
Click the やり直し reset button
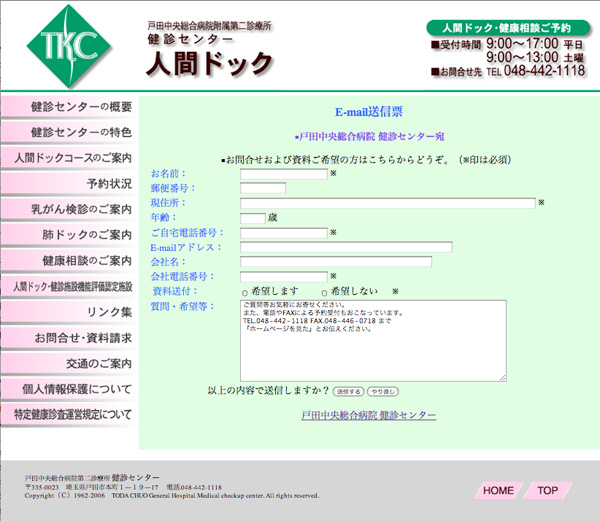[x=383, y=392]
